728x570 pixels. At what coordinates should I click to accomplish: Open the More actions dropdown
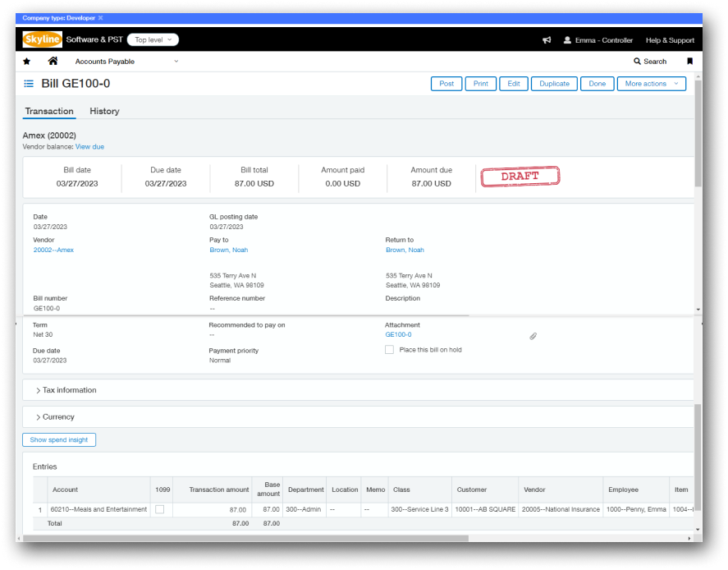(x=652, y=84)
